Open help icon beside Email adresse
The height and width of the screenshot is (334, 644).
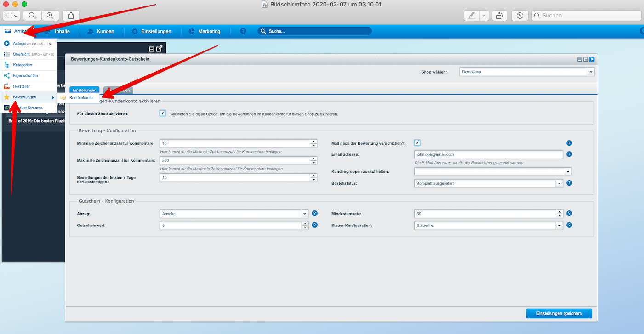[569, 154]
